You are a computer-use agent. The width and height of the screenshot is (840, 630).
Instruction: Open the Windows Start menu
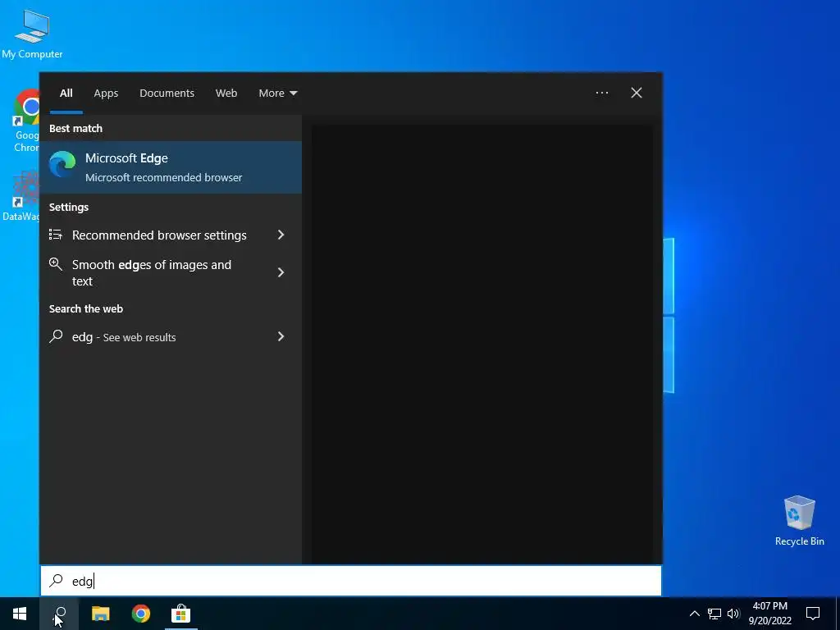pos(20,614)
